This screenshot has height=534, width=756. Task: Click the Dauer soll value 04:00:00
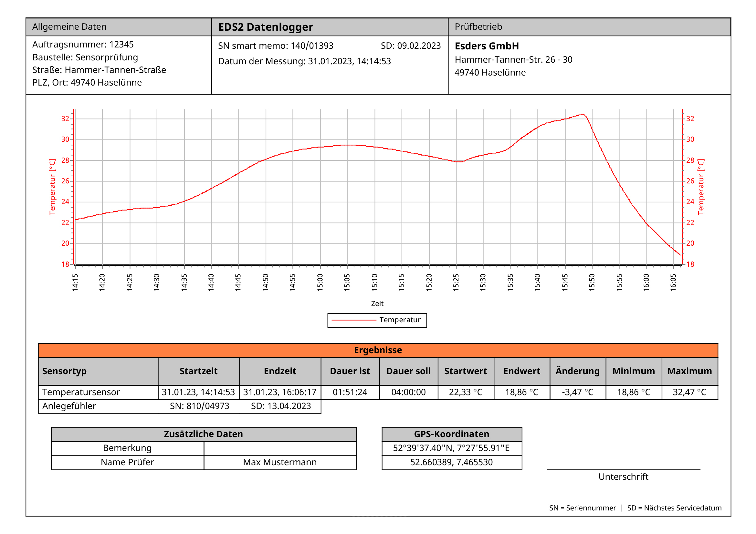(x=408, y=392)
